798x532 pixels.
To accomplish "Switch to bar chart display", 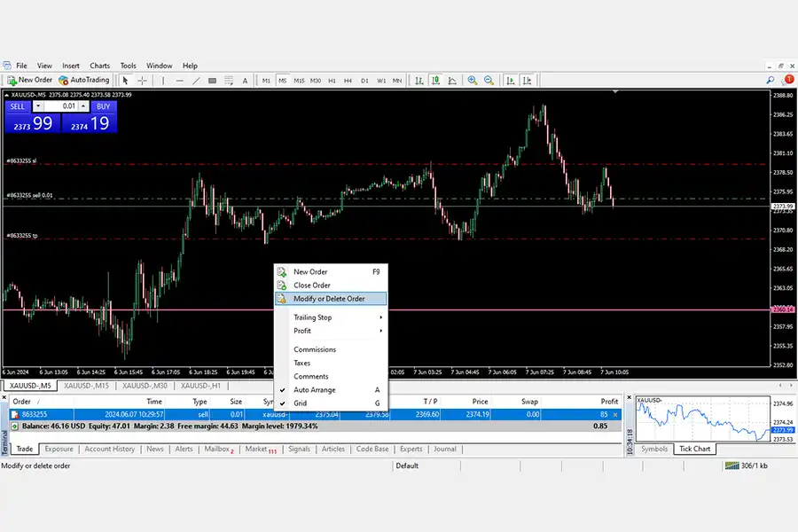I will 419,81.
